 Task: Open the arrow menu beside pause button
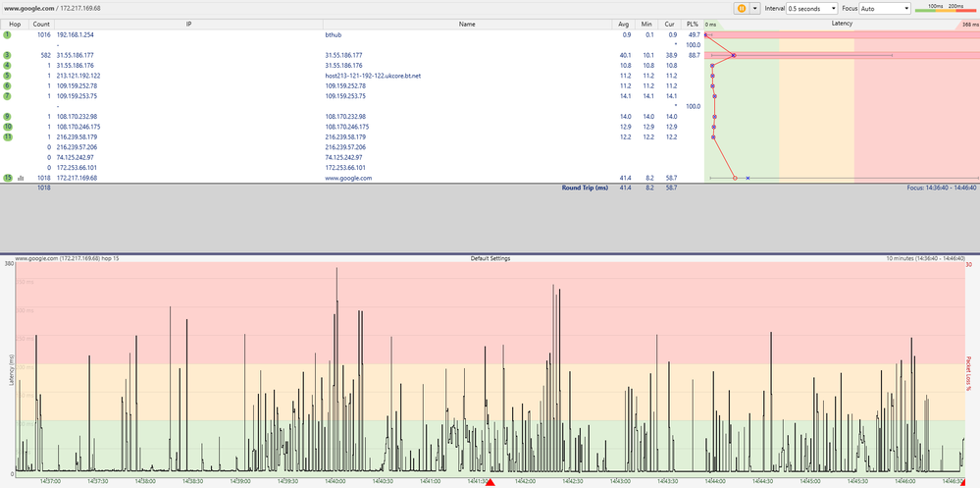point(755,8)
